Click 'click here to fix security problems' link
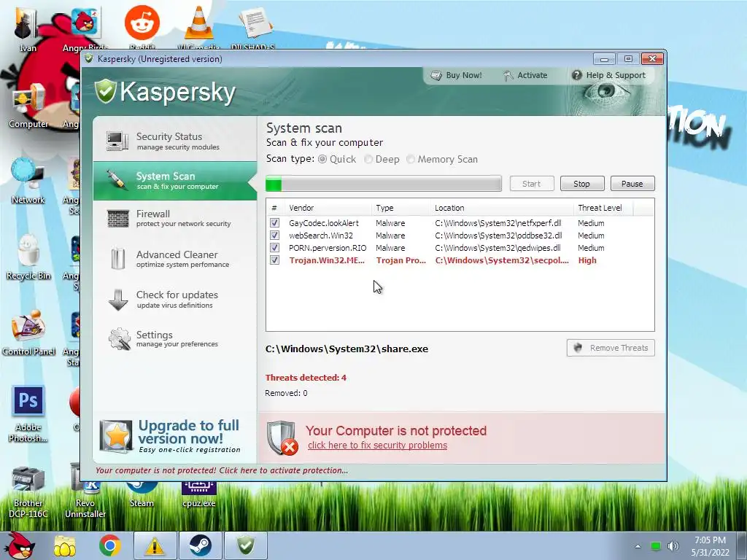The width and height of the screenshot is (747, 560). [x=377, y=446]
